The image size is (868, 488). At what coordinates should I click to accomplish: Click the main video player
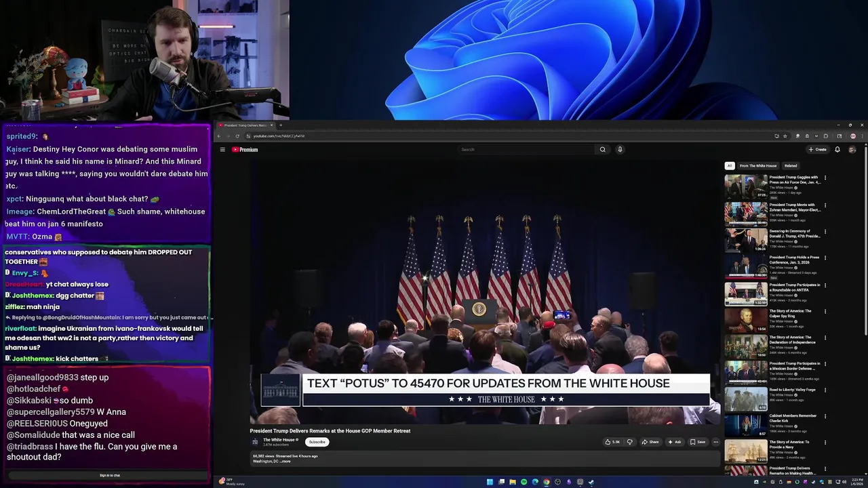(485, 291)
